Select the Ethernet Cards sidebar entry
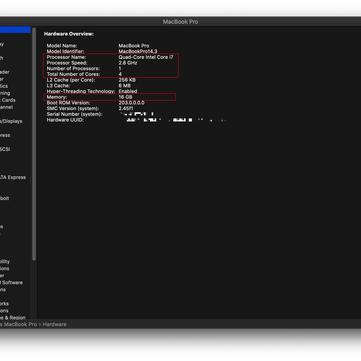 pos(8,100)
